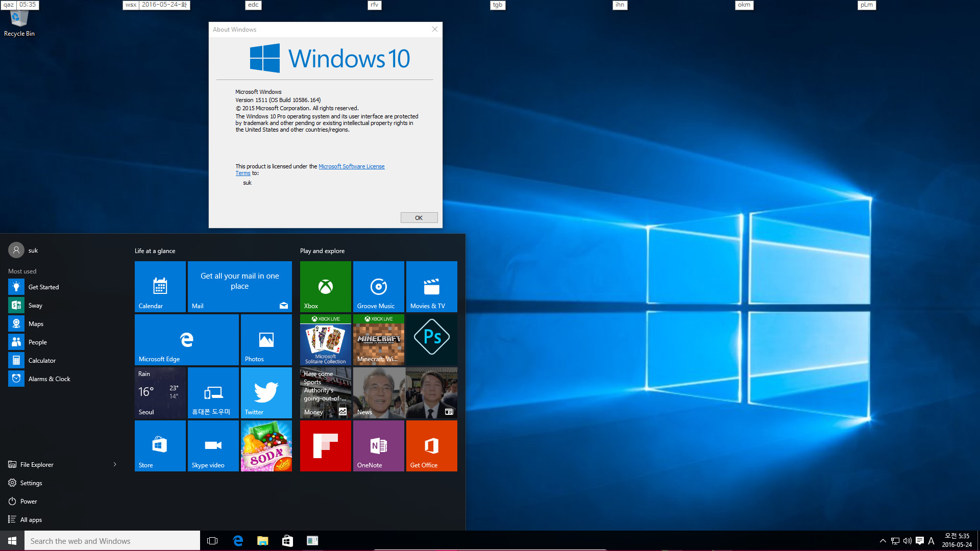Click the Windows Start button
This screenshot has height=551, width=980.
pos(12,541)
